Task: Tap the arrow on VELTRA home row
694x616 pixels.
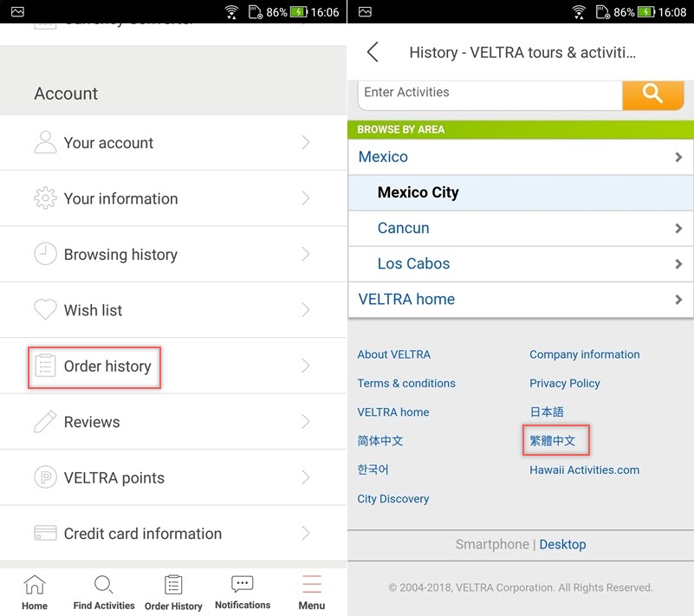Action: click(678, 300)
